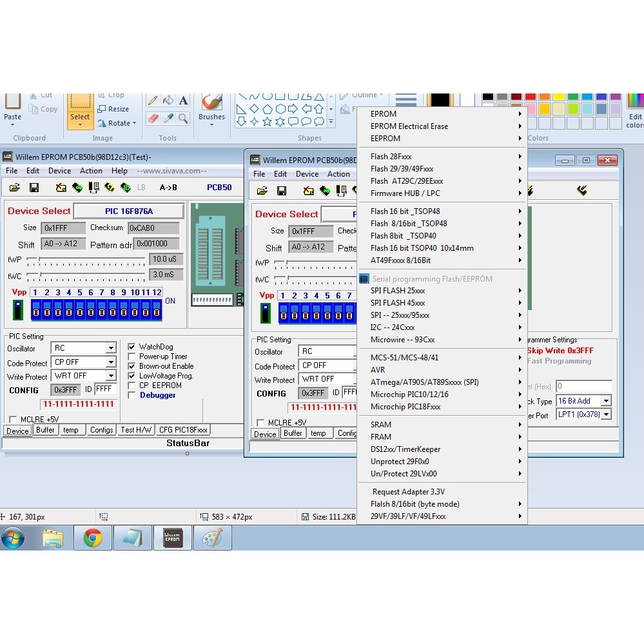Open Windows Explorer from the taskbar
644x644 pixels.
[x=53, y=538]
